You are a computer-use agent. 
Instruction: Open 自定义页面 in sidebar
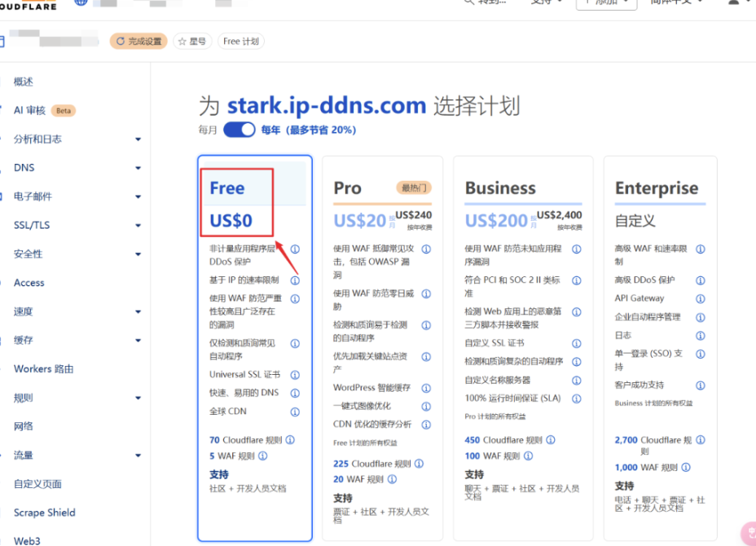point(37,484)
